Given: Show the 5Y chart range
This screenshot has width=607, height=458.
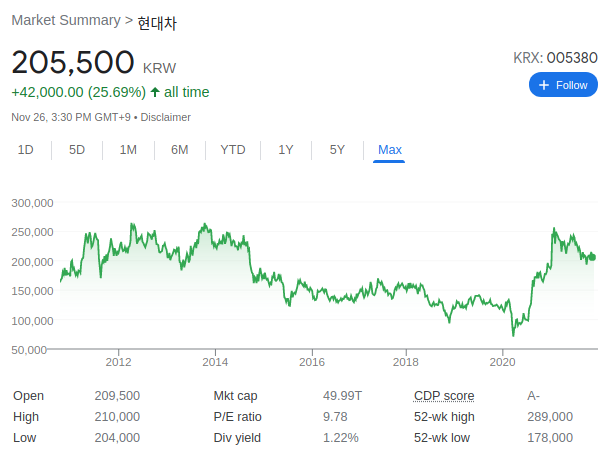Looking at the screenshot, I should (x=337, y=149).
